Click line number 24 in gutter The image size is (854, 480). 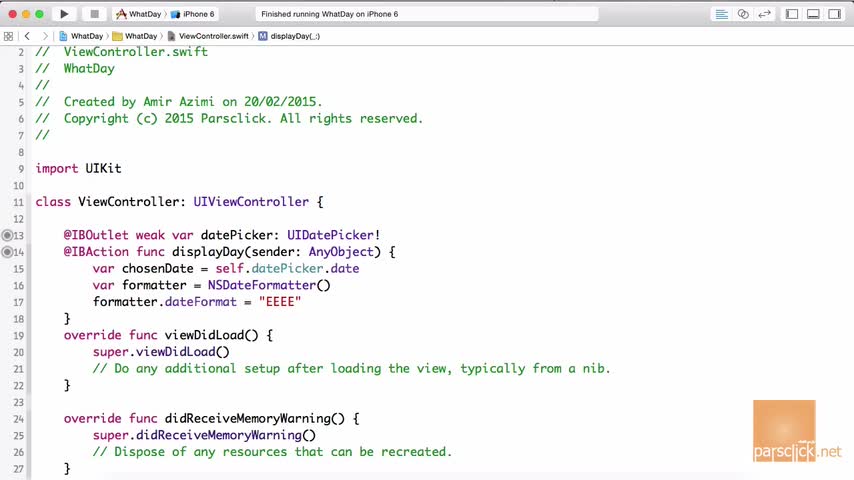click(19, 419)
